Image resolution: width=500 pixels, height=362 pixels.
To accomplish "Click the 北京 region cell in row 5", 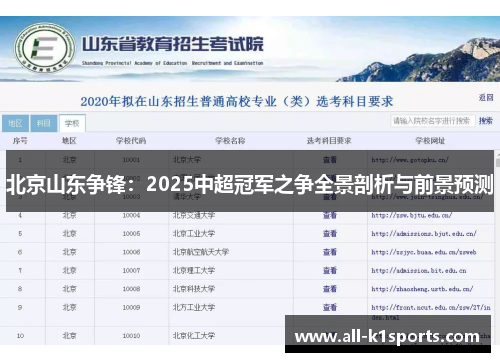I will click(69, 234).
